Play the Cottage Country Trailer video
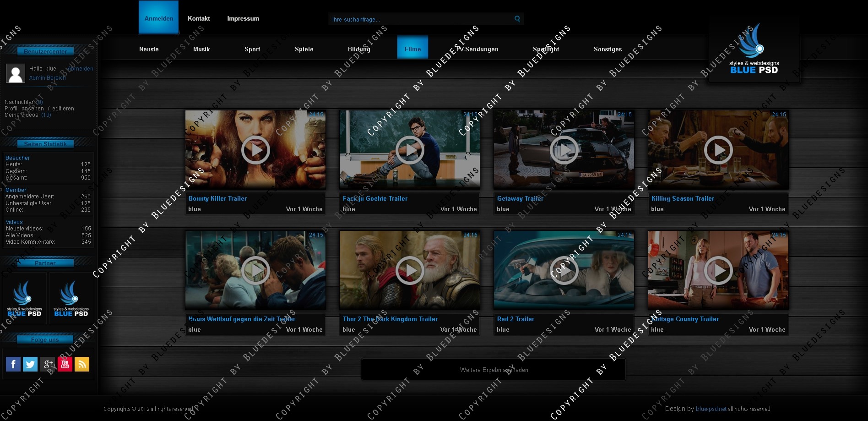The image size is (868, 421). click(x=718, y=270)
